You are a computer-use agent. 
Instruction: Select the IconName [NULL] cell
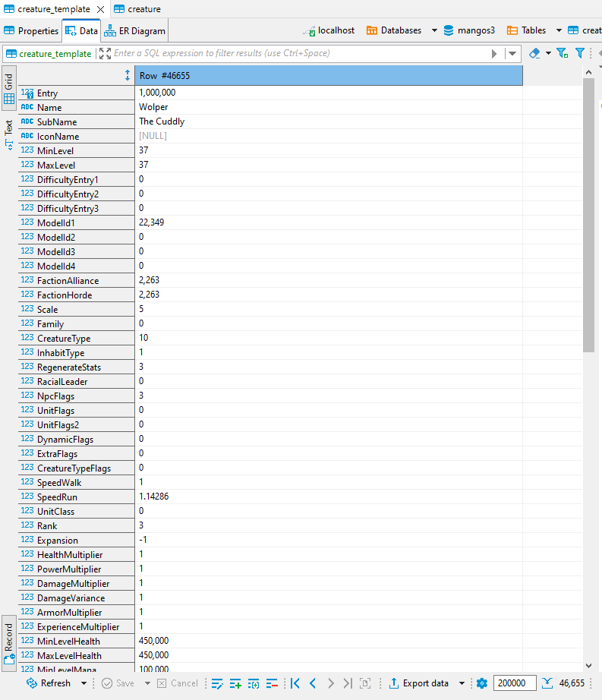click(x=329, y=136)
